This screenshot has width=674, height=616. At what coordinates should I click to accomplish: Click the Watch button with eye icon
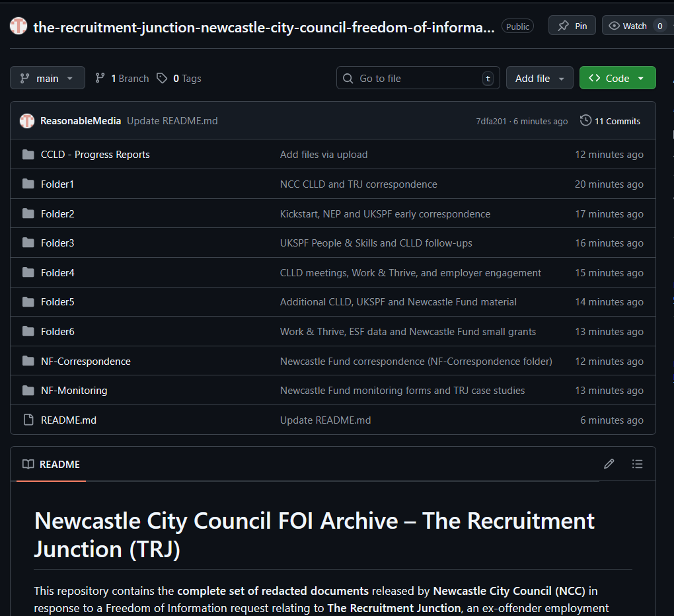tap(638, 26)
